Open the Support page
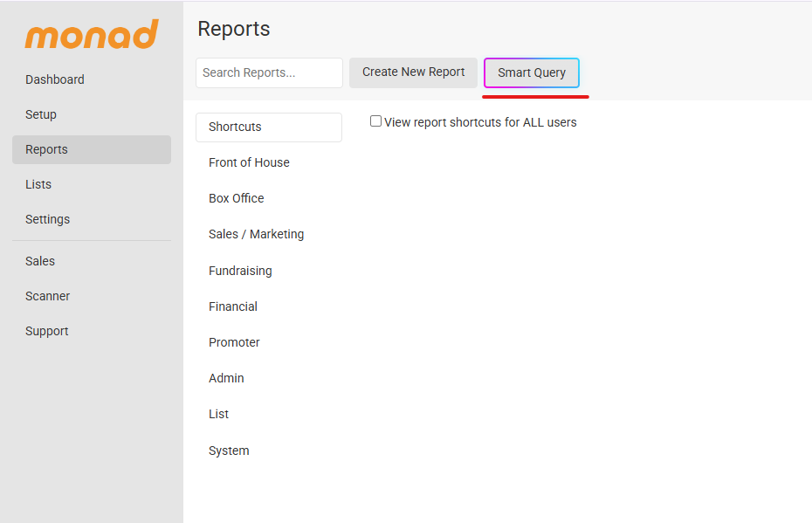812x523 pixels. (46, 331)
